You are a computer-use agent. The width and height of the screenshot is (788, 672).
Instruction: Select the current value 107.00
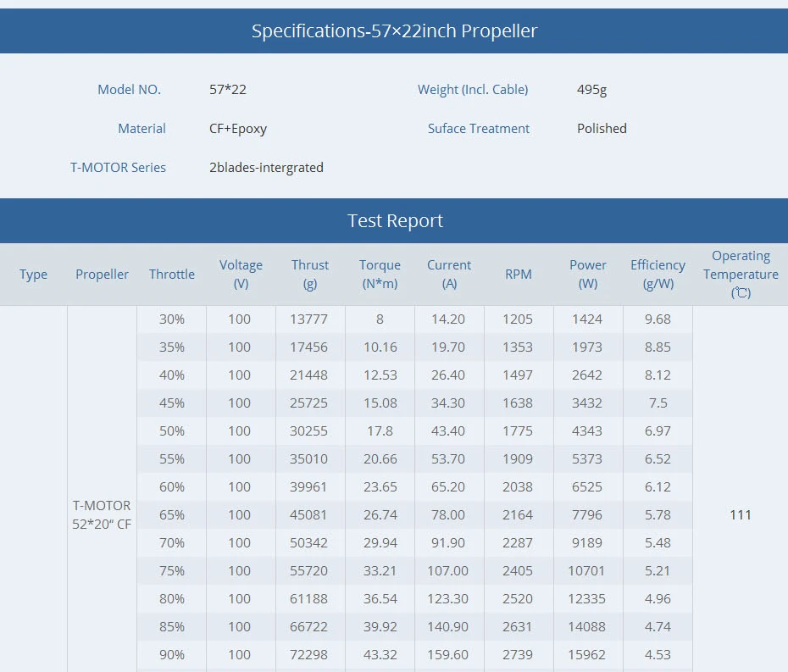point(447,571)
